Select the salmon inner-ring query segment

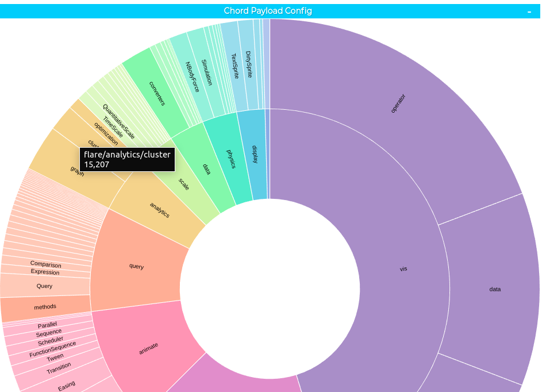click(136, 266)
